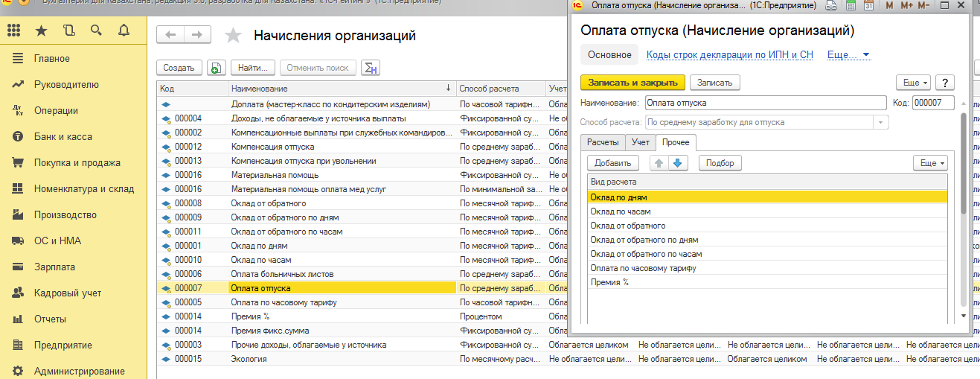Click the Найти... button
Viewport: 980px width, 379px height.
[x=253, y=68]
